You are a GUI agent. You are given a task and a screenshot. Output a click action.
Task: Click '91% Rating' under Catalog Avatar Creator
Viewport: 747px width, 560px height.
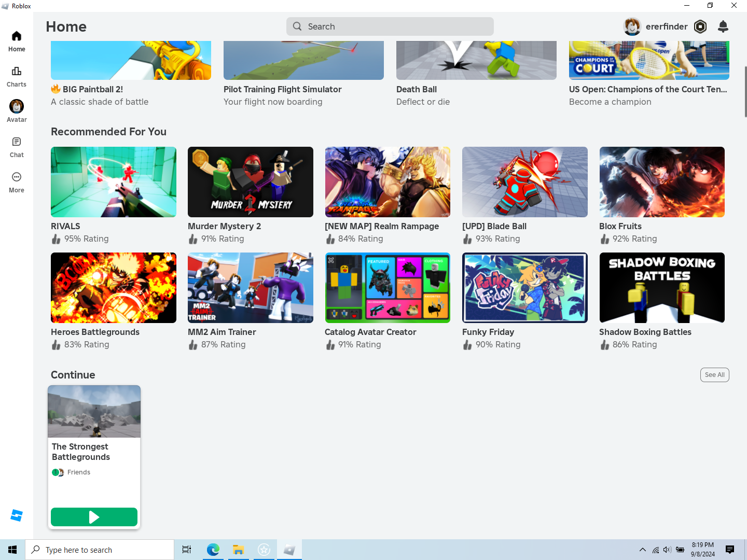[x=359, y=345]
